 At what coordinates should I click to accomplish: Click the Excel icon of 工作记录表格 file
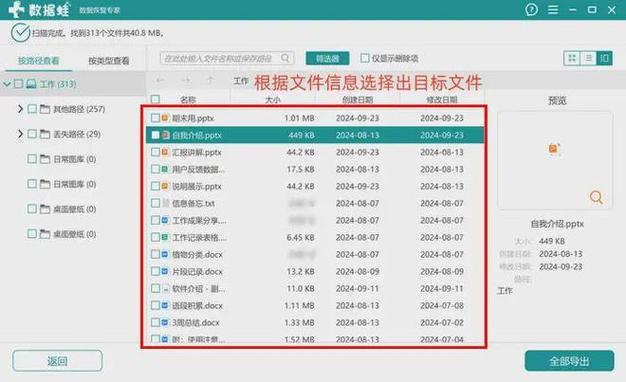[x=165, y=238]
